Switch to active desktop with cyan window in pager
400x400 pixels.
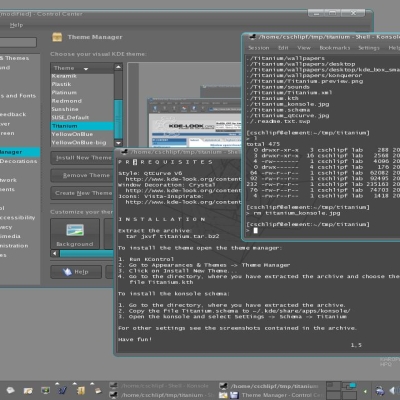(x=349, y=386)
